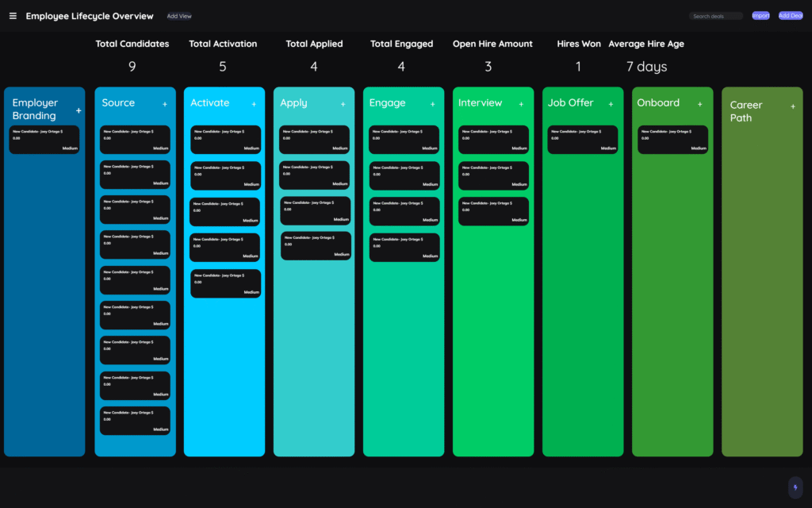The width and height of the screenshot is (812, 508).
Task: Focus the Search deals input field
Action: (715, 16)
